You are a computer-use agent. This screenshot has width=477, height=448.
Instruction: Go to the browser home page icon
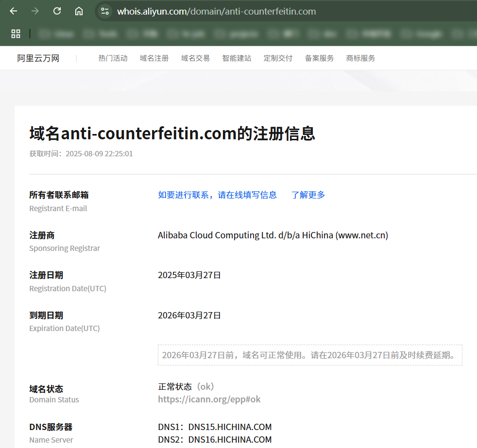[x=79, y=11]
